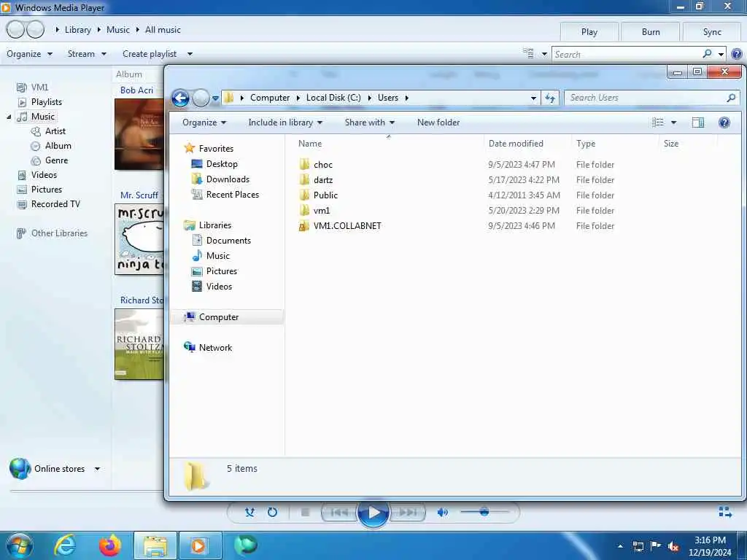Click Create playlist in Media Player

pyautogui.click(x=150, y=54)
